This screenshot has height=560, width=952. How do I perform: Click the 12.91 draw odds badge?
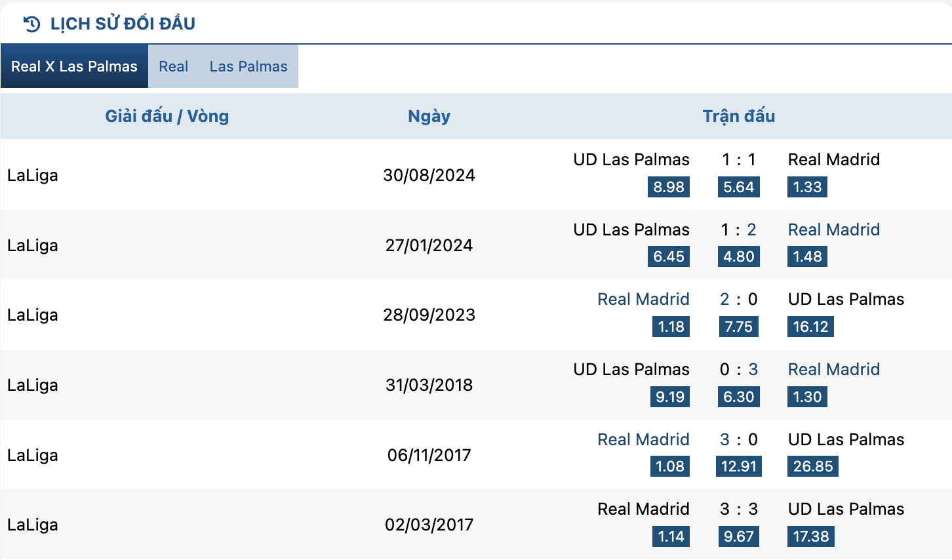point(739,466)
